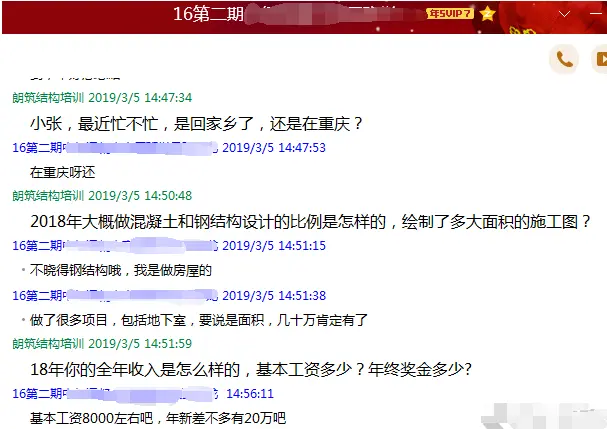
Task: Click sender 朗筑结构培训 at 14:47:34
Action: pos(48,98)
